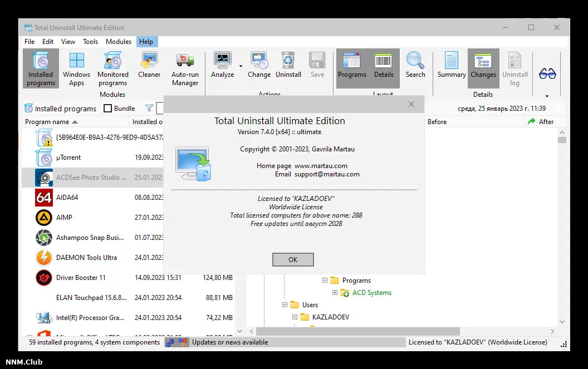Open the Windows Apps module
This screenshot has width=588, height=369.
coord(76,67)
